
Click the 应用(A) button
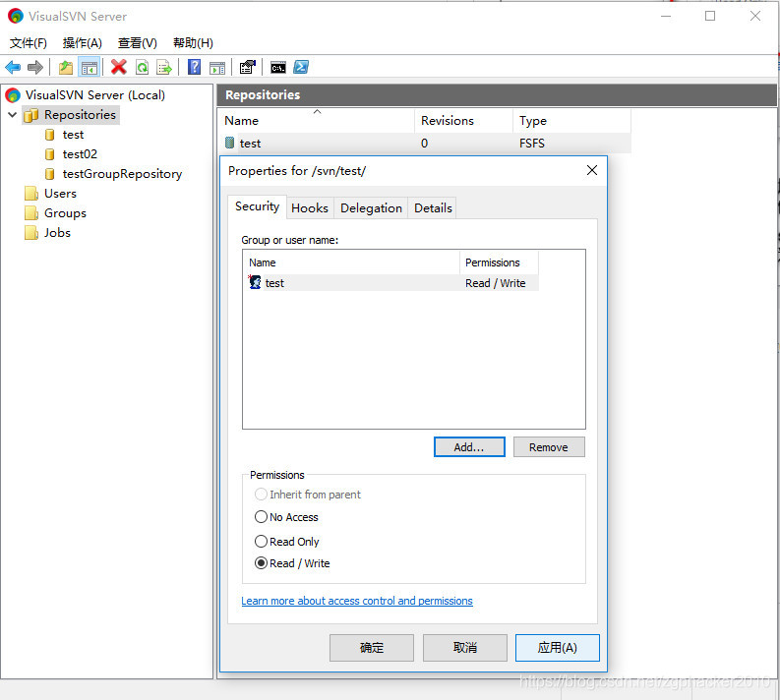click(557, 647)
